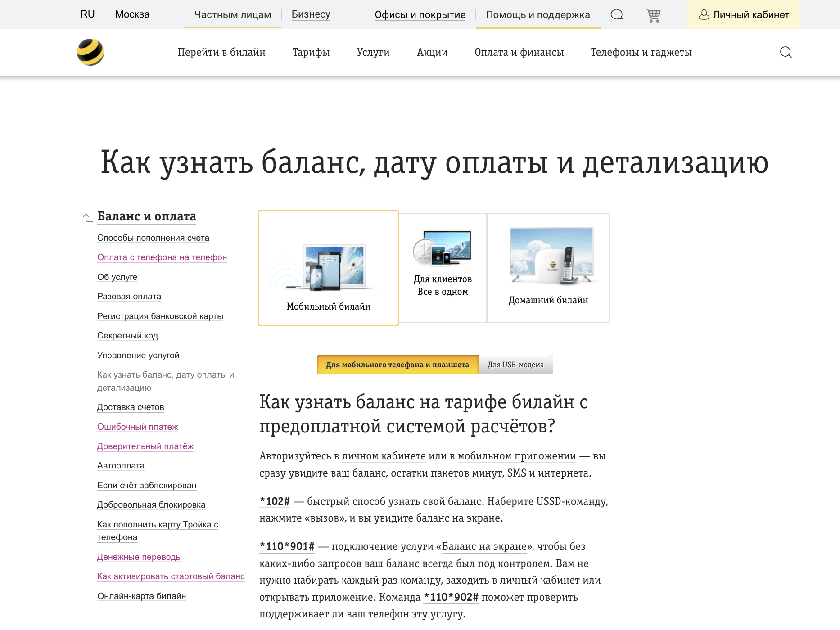Switch to the «Бизнесу» tab
Viewport: 840px width, 630px height.
tap(311, 14)
